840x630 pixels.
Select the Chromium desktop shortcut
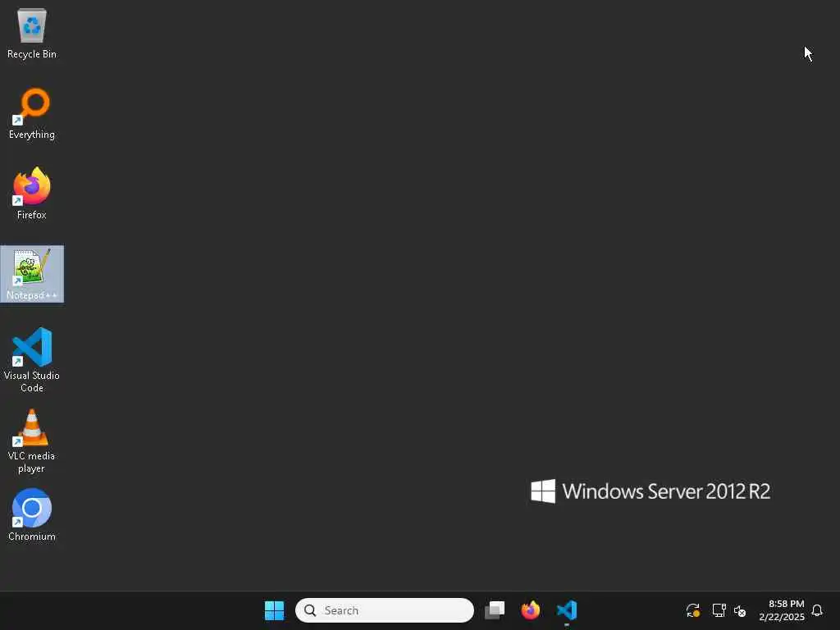pyautogui.click(x=32, y=515)
